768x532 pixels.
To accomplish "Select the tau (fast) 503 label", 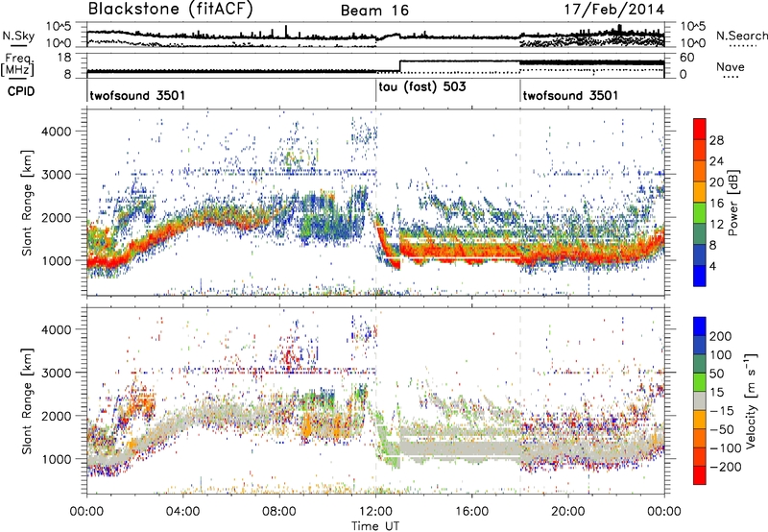I will click(422, 87).
